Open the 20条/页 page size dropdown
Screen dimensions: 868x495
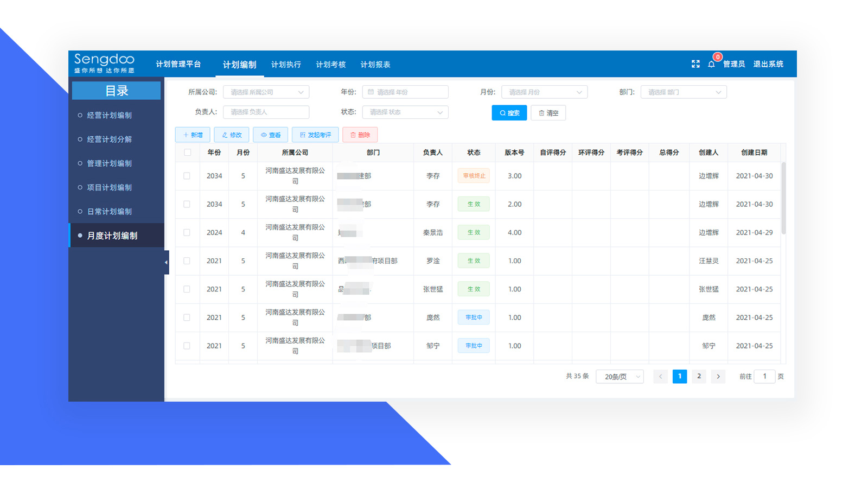(620, 377)
